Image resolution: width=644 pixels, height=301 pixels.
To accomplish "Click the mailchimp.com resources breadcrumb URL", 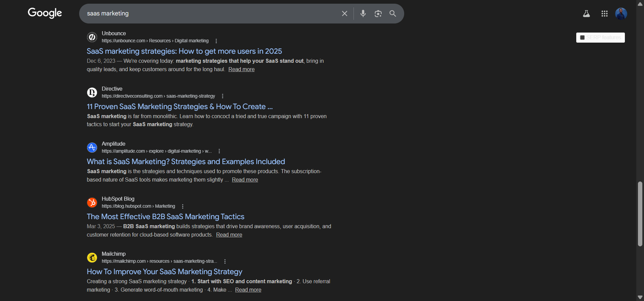I will [159, 261].
